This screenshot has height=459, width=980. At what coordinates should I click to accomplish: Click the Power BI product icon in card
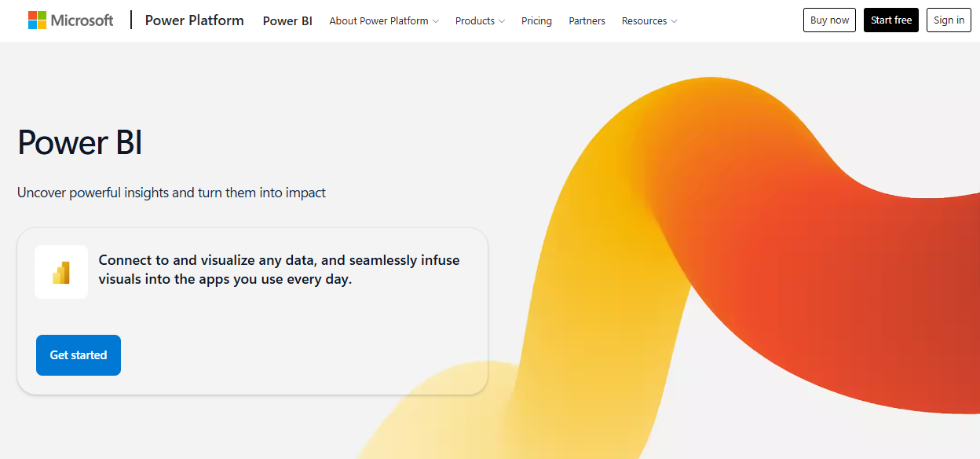tap(61, 272)
